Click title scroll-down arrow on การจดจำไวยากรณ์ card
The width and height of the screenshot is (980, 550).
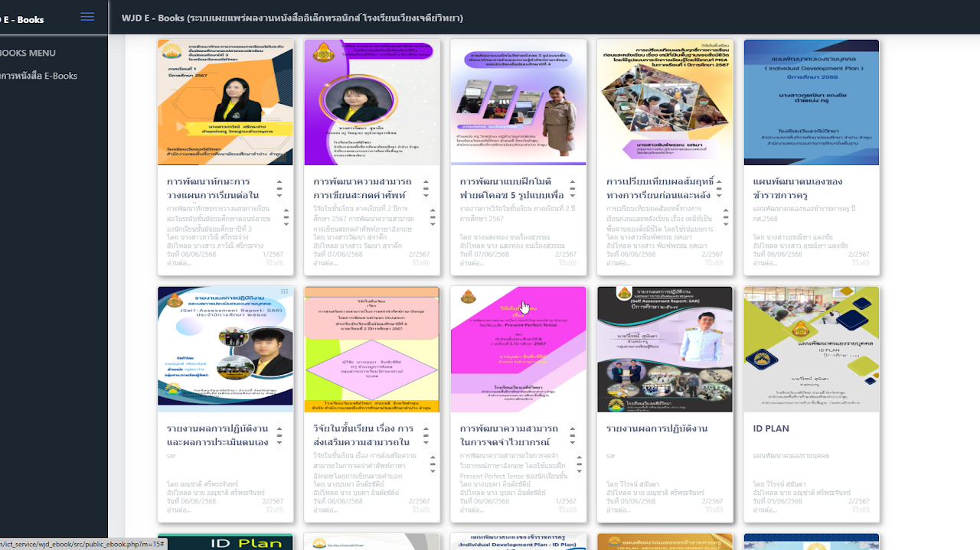pos(573,442)
